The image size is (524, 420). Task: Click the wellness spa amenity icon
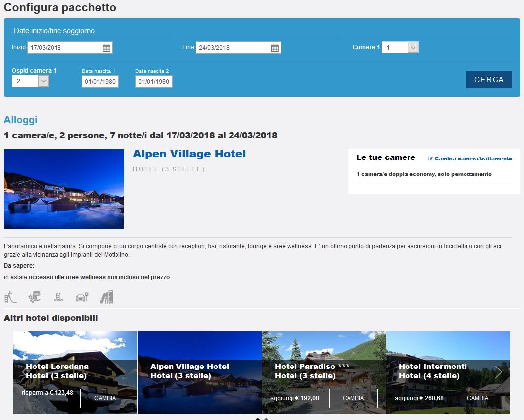pyautogui.click(x=34, y=297)
